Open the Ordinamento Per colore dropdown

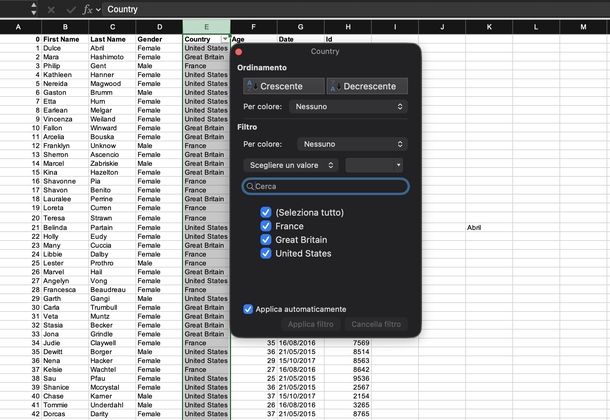348,107
